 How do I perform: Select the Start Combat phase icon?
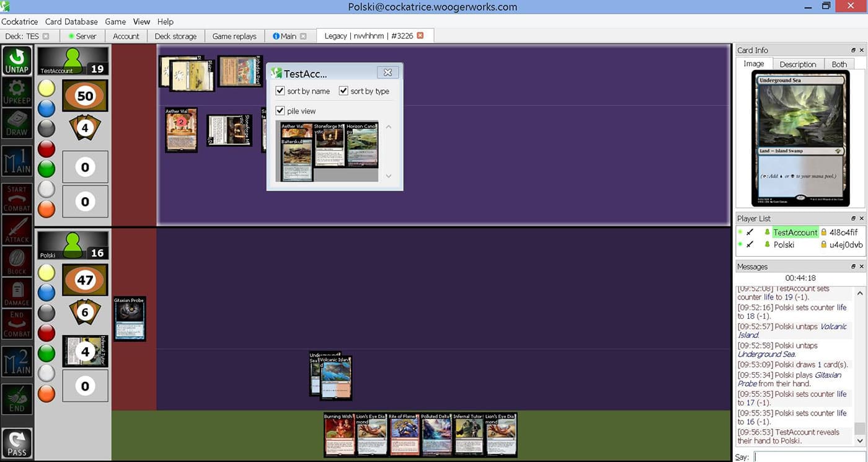point(17,198)
